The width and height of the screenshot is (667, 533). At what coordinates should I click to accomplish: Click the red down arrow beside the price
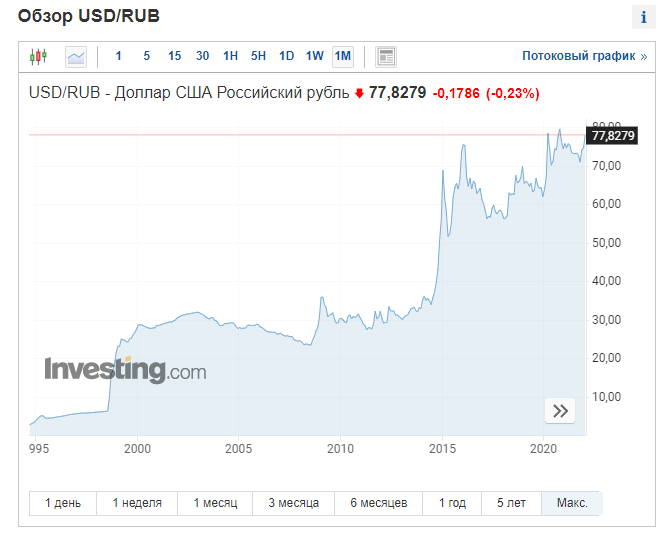[359, 93]
